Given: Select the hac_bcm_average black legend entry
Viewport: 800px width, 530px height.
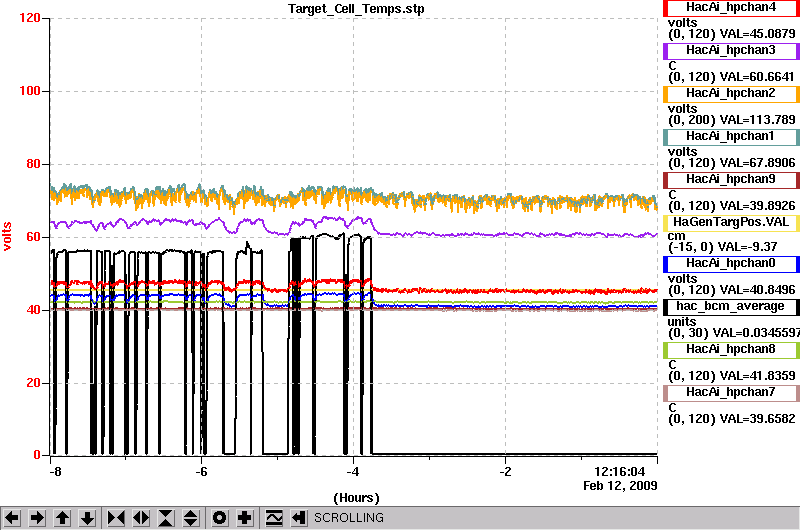Looking at the screenshot, I should tap(731, 307).
